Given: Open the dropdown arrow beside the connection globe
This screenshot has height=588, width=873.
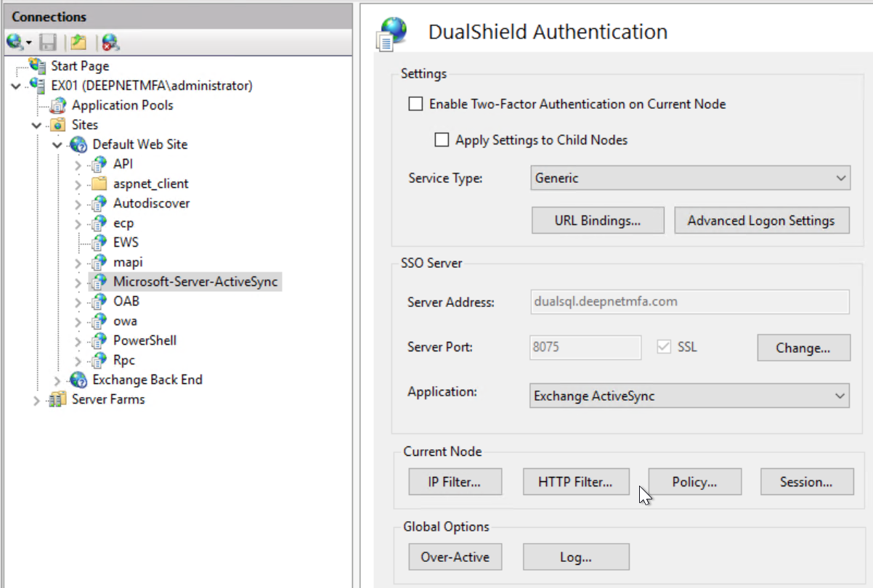Looking at the screenshot, I should pos(28,43).
